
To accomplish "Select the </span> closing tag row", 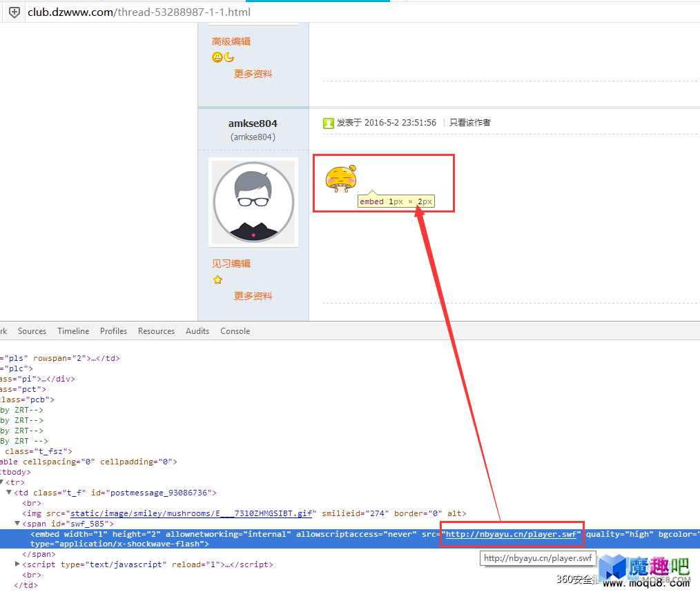I will click(39, 554).
